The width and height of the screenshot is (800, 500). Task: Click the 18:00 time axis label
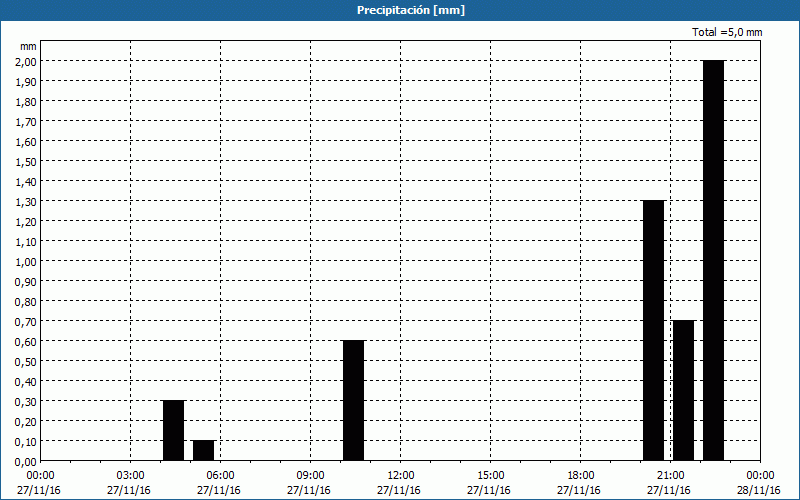point(581,476)
